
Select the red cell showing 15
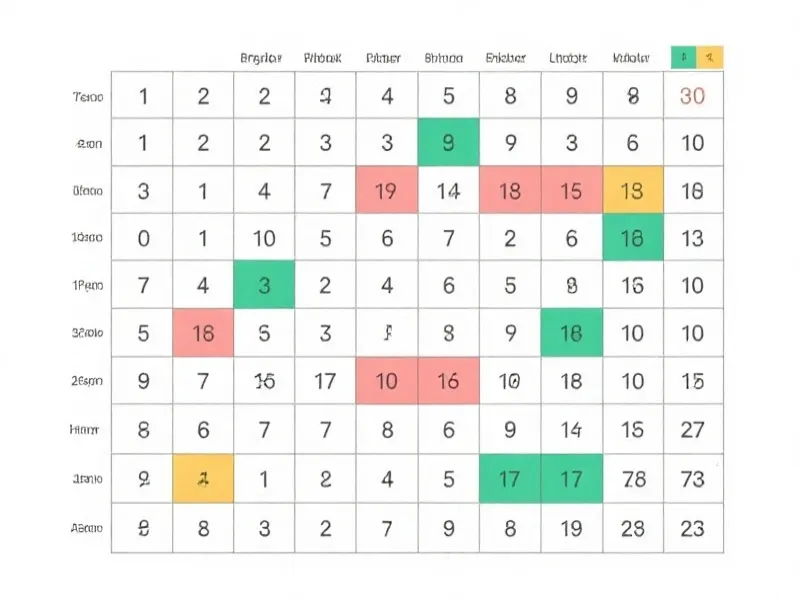pos(572,190)
